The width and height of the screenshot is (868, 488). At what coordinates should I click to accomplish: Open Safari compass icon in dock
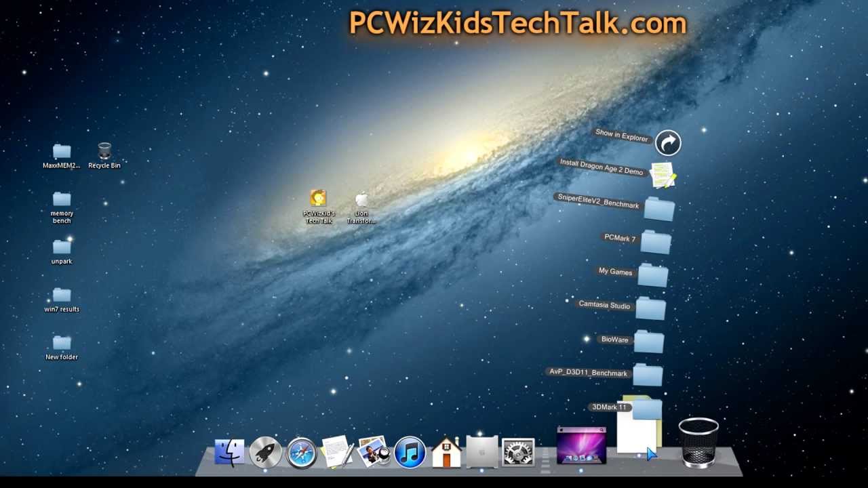coord(302,453)
